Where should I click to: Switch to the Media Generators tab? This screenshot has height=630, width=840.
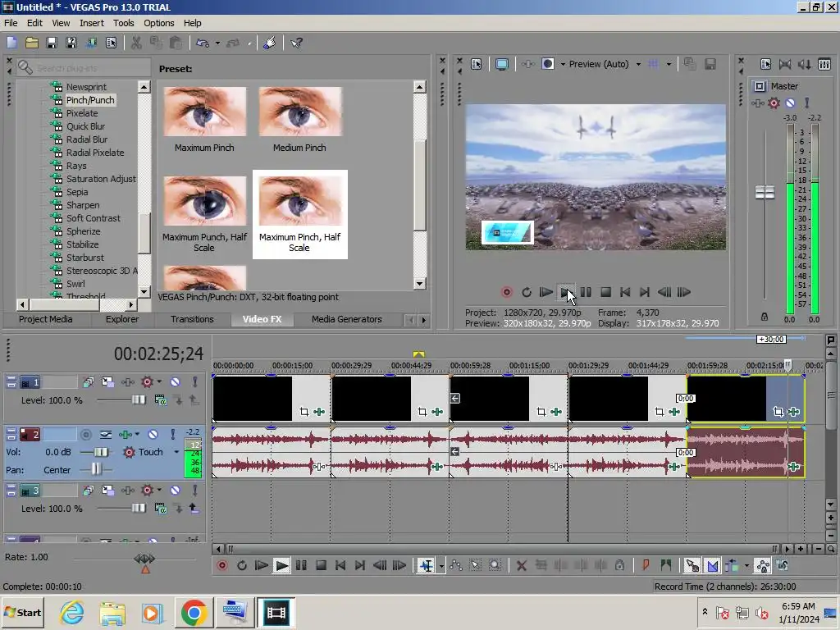(347, 319)
